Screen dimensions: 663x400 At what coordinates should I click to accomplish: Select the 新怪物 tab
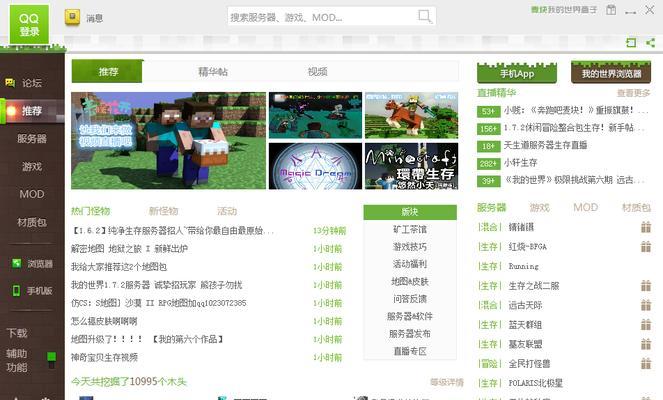pyautogui.click(x=163, y=211)
